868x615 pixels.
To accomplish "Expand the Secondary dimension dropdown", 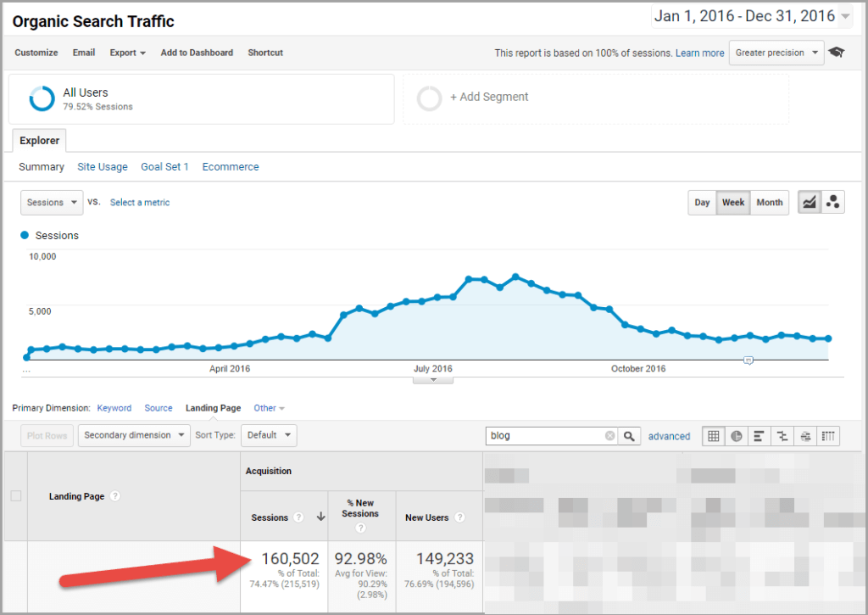I will [136, 435].
